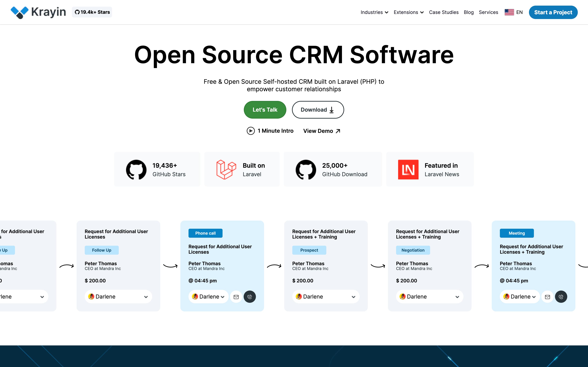Click the GitHub icon next to 25,000+ downloads

tap(306, 169)
